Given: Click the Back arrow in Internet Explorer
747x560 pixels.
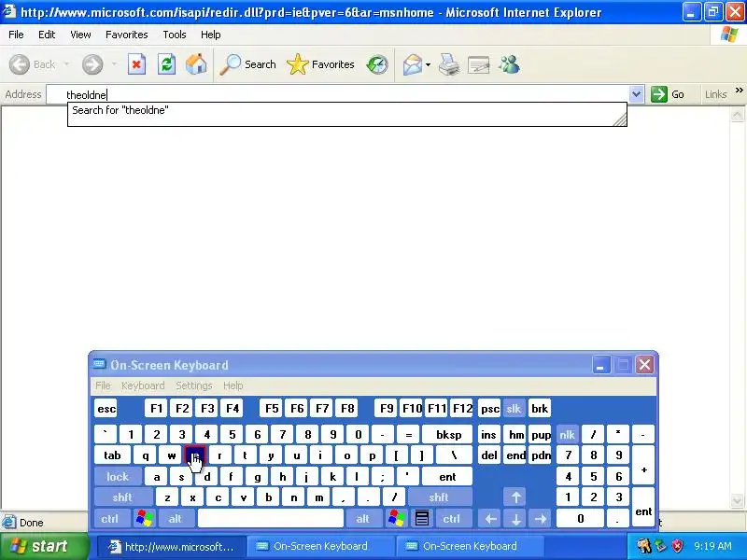Looking at the screenshot, I should [x=20, y=64].
